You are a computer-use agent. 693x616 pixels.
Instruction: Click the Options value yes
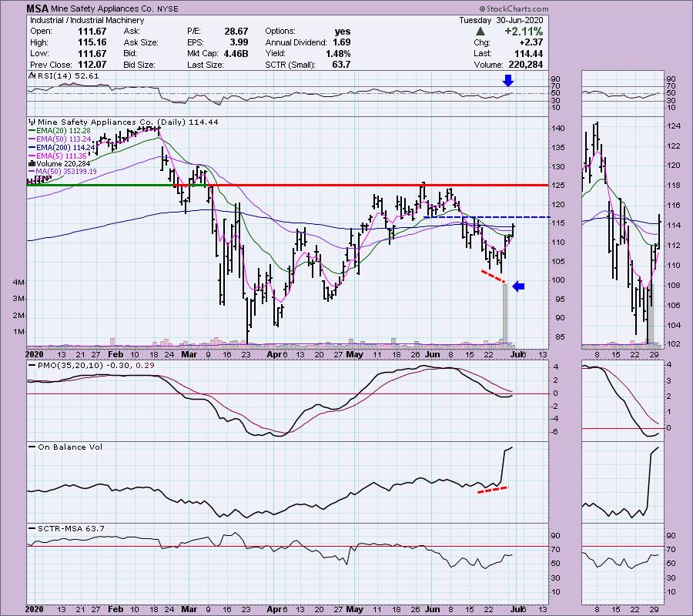click(343, 32)
